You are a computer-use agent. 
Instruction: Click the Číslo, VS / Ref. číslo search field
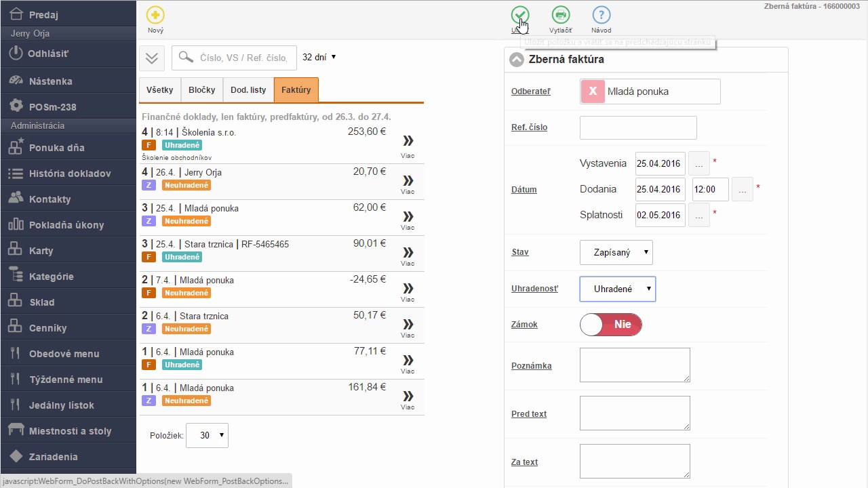pyautogui.click(x=235, y=58)
